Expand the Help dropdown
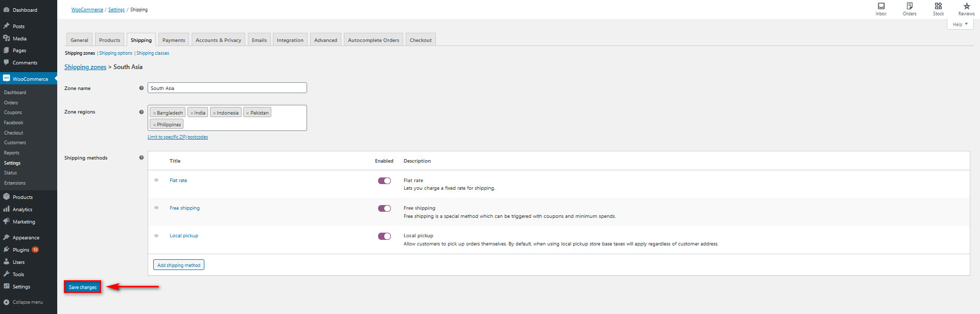Image resolution: width=980 pixels, height=314 pixels. (960, 24)
